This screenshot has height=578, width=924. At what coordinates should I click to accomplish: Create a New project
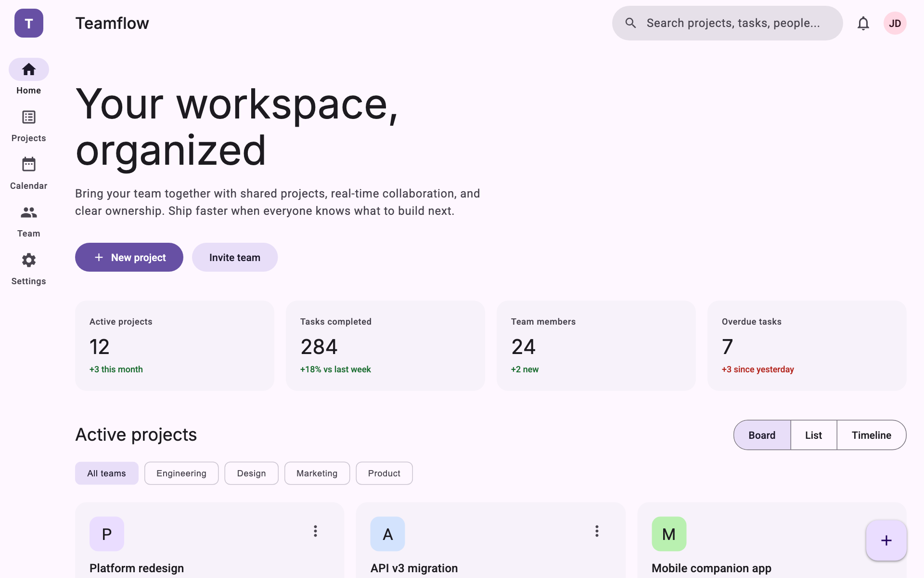[x=129, y=258]
